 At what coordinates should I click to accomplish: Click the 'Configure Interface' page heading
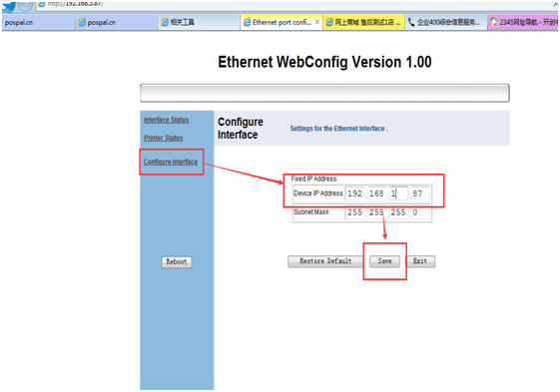click(241, 128)
